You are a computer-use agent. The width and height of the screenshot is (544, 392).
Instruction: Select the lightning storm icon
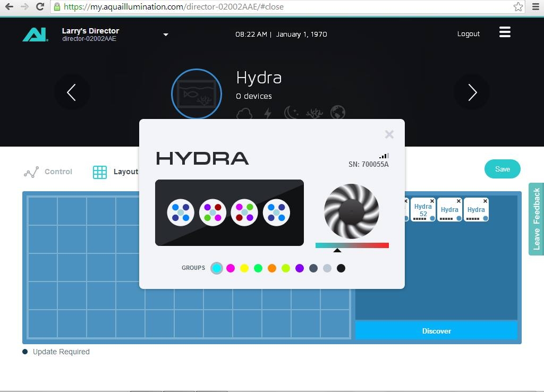click(x=268, y=113)
